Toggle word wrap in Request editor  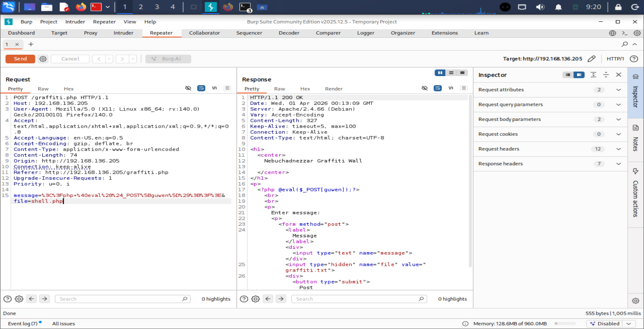[x=201, y=88]
